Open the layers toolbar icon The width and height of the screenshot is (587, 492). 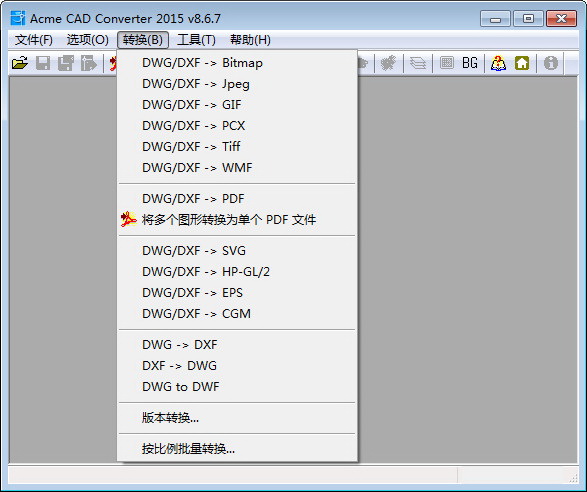point(418,63)
